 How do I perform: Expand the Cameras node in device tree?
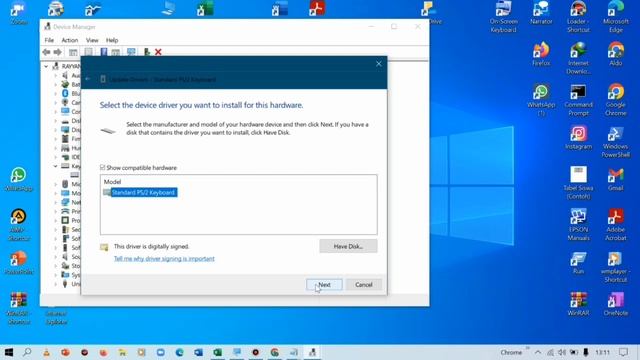pyautogui.click(x=56, y=102)
